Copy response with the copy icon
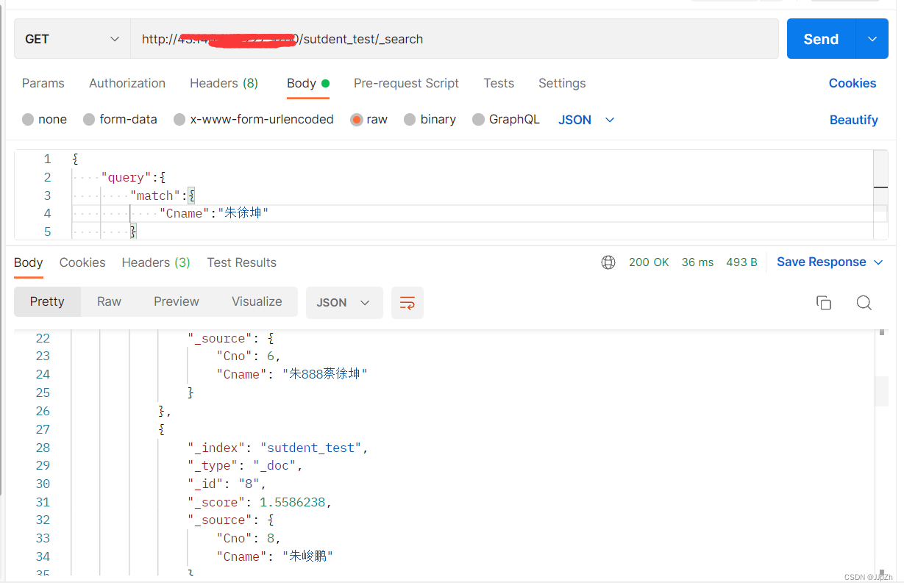This screenshot has height=588, width=904. click(824, 303)
